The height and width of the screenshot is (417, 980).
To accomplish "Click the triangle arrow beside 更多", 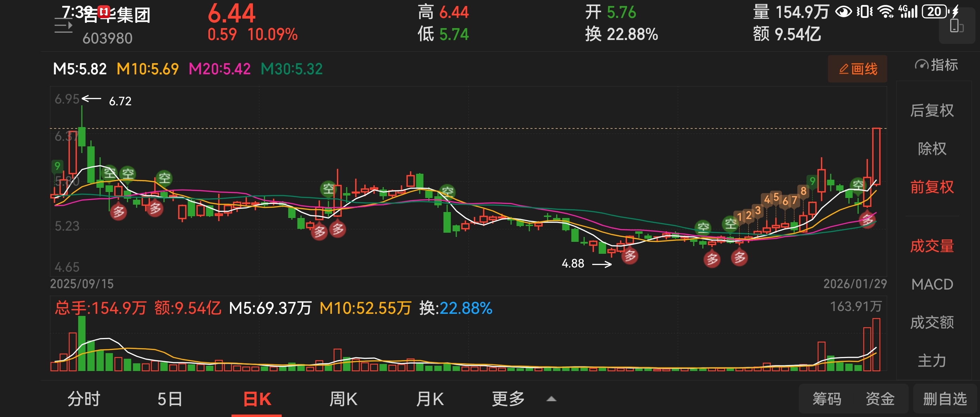I will point(551,399).
